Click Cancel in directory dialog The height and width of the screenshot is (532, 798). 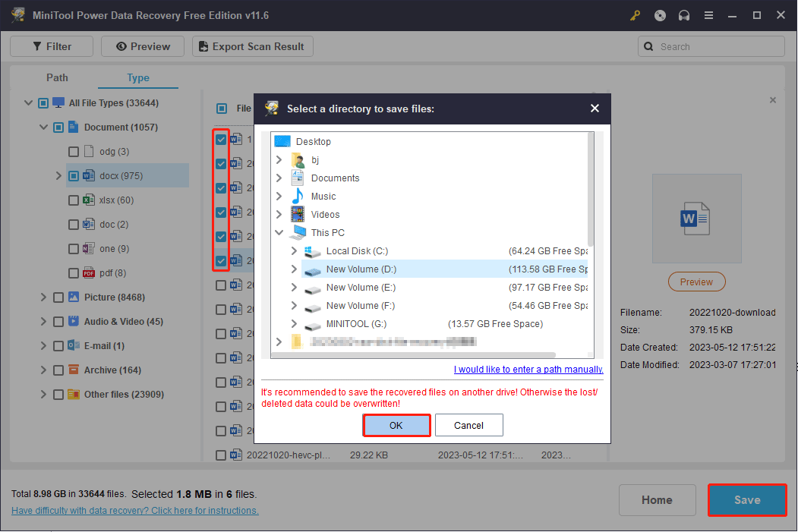(468, 425)
